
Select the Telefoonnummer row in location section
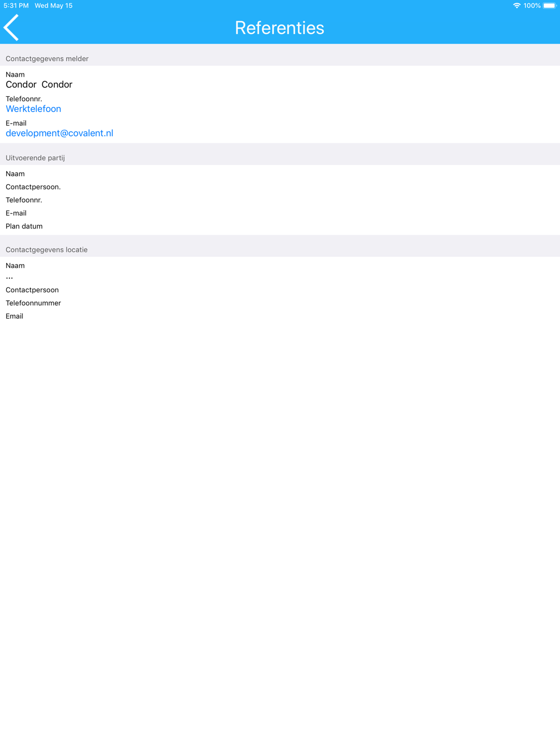280,303
